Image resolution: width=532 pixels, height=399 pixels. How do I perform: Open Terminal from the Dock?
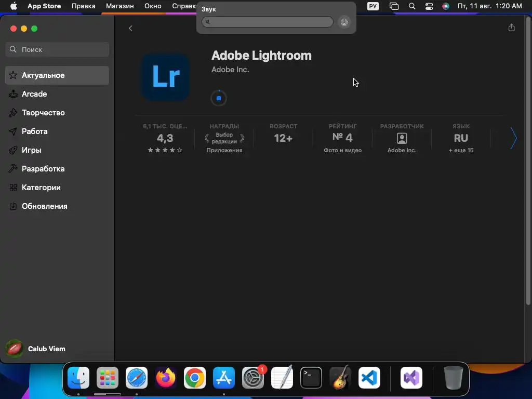[311, 378]
